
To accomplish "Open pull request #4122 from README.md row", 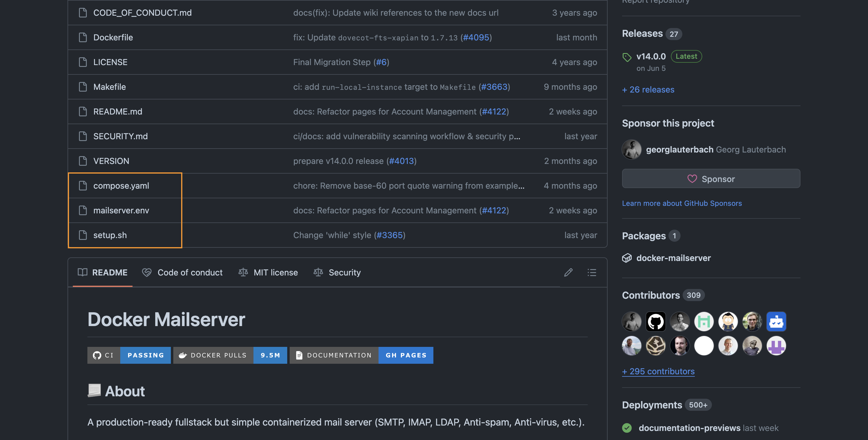I will tap(494, 112).
